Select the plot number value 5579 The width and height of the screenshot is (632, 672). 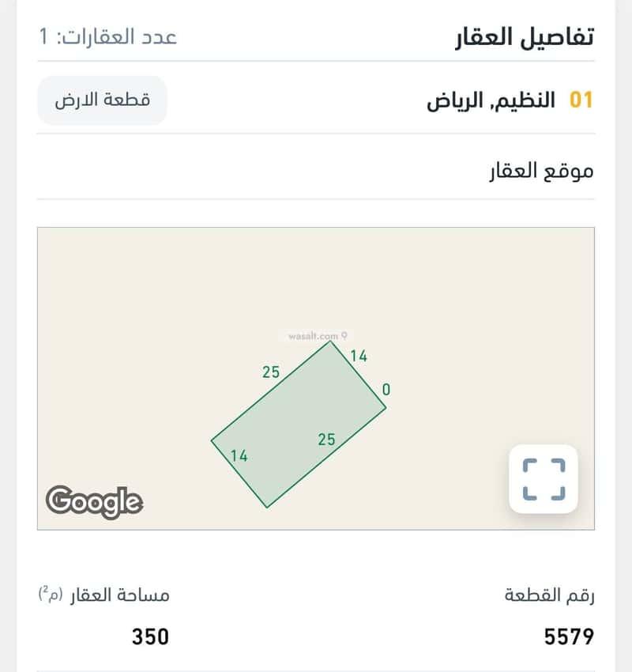point(569,636)
